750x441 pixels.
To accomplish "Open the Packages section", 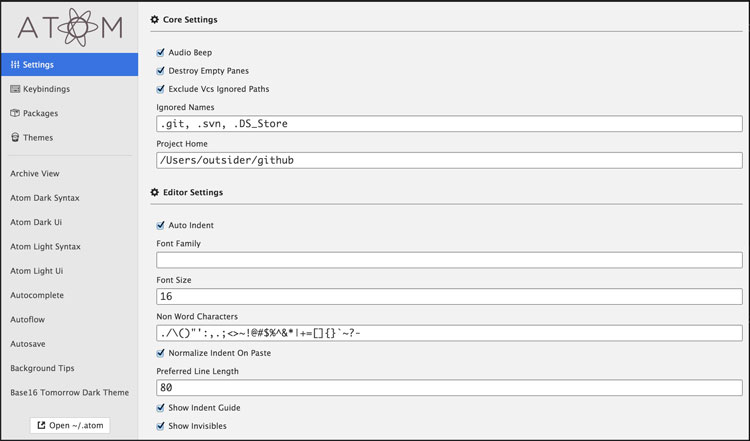I will (69, 113).
